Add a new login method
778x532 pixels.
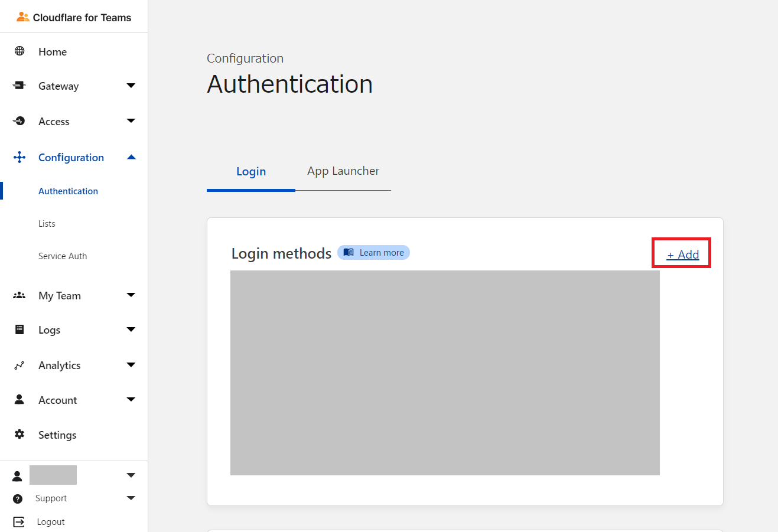pyautogui.click(x=683, y=254)
